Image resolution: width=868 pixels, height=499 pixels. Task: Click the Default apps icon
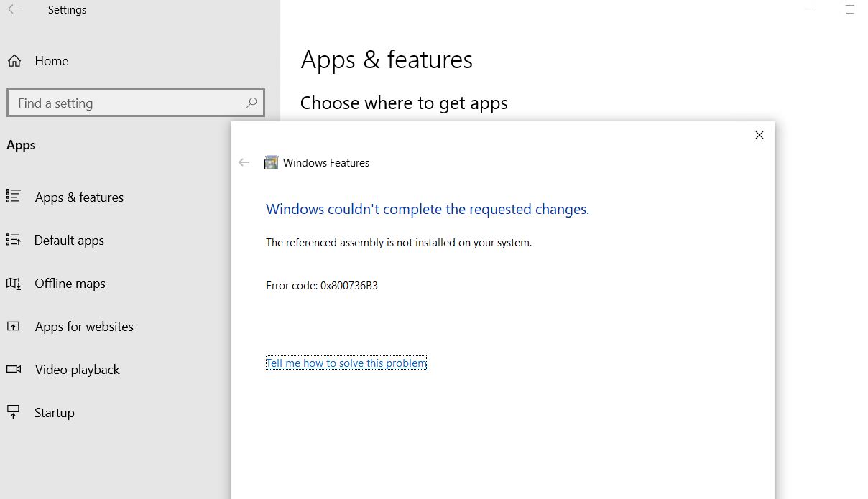15,240
